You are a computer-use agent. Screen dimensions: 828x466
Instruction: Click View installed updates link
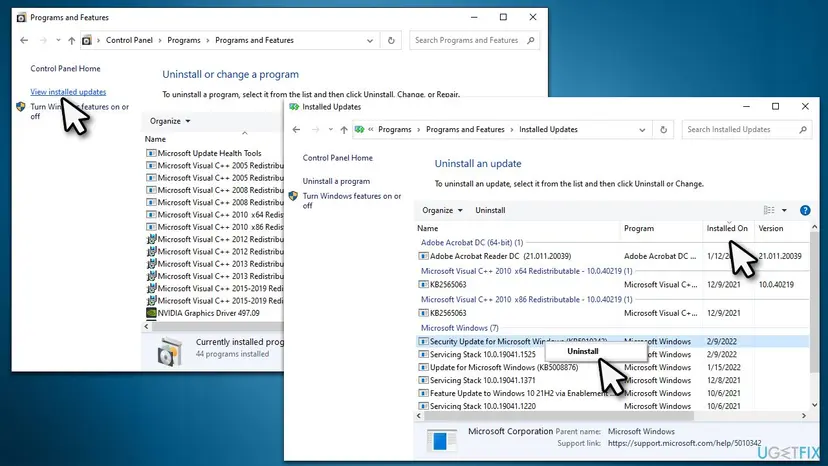click(x=68, y=91)
